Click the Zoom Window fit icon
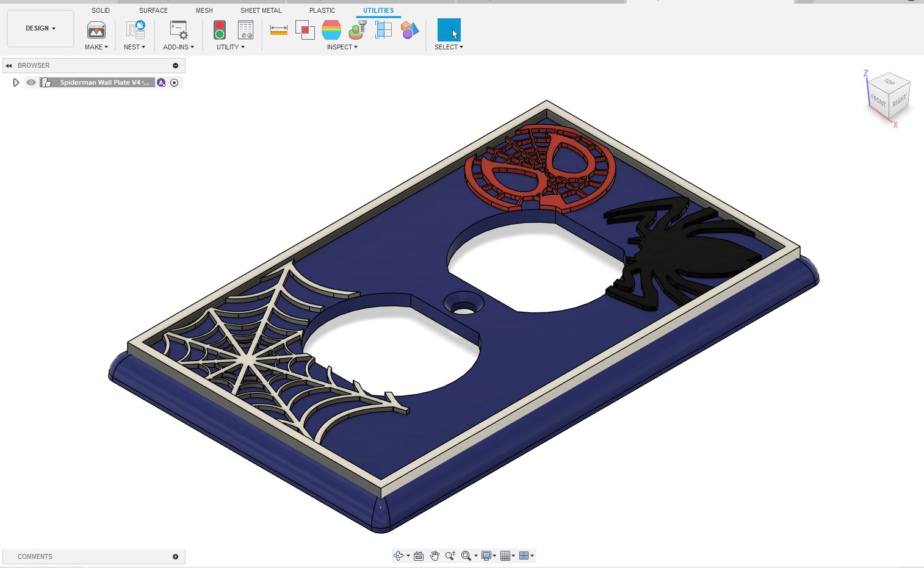Image resolution: width=924 pixels, height=568 pixels. [466, 556]
